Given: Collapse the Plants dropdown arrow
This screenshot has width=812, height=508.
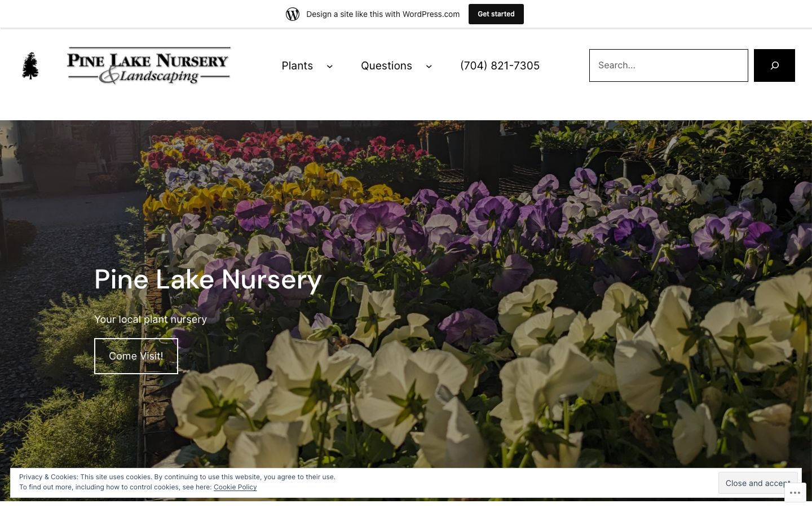Looking at the screenshot, I should coord(330,66).
